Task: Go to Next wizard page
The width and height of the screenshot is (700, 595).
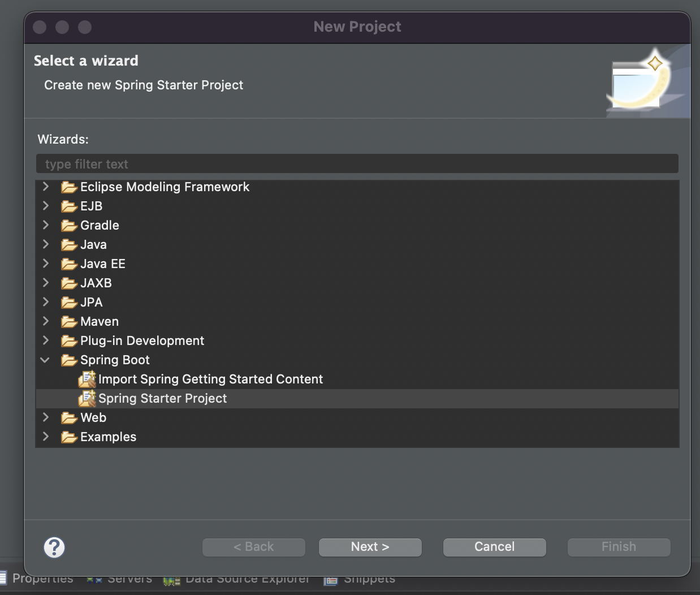Action: pyautogui.click(x=370, y=547)
